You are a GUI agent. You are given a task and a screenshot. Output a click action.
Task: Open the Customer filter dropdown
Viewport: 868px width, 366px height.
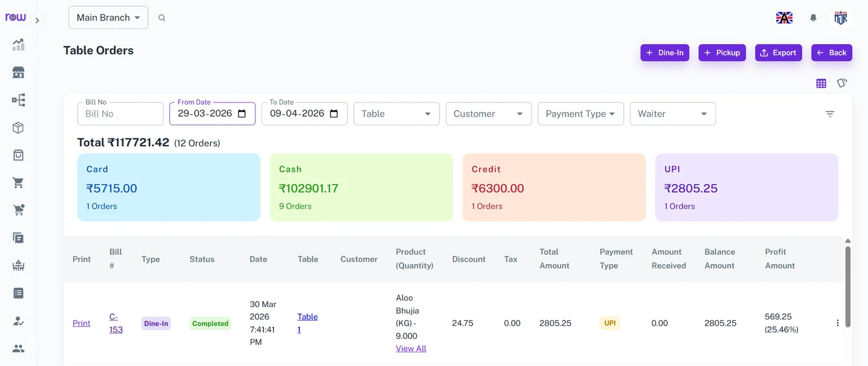click(x=489, y=114)
